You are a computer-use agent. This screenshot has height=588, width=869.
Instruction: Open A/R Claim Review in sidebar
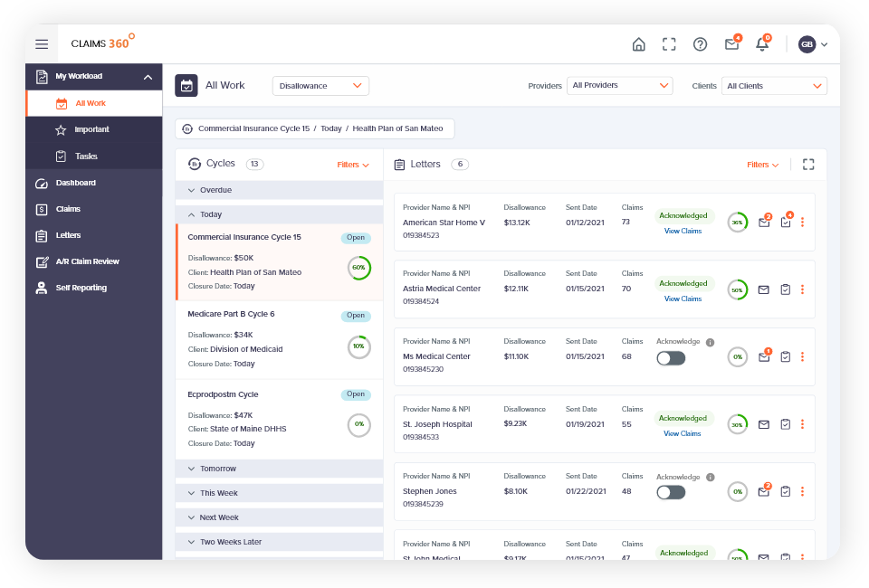[x=93, y=261]
